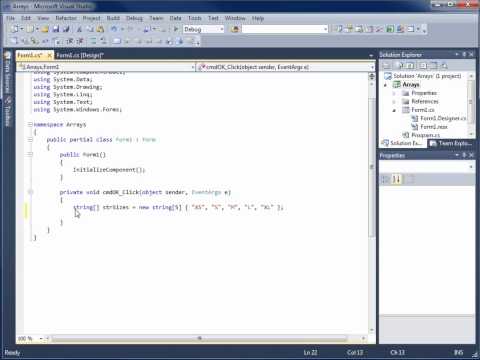Open the cmdOK_Click member dropdown
This screenshot has width=480, height=360.
click(372, 67)
